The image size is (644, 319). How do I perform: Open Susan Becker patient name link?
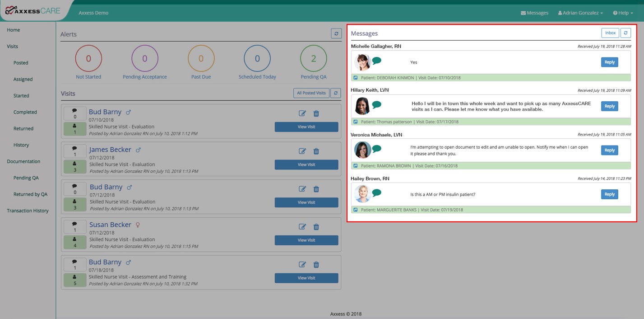tap(110, 225)
